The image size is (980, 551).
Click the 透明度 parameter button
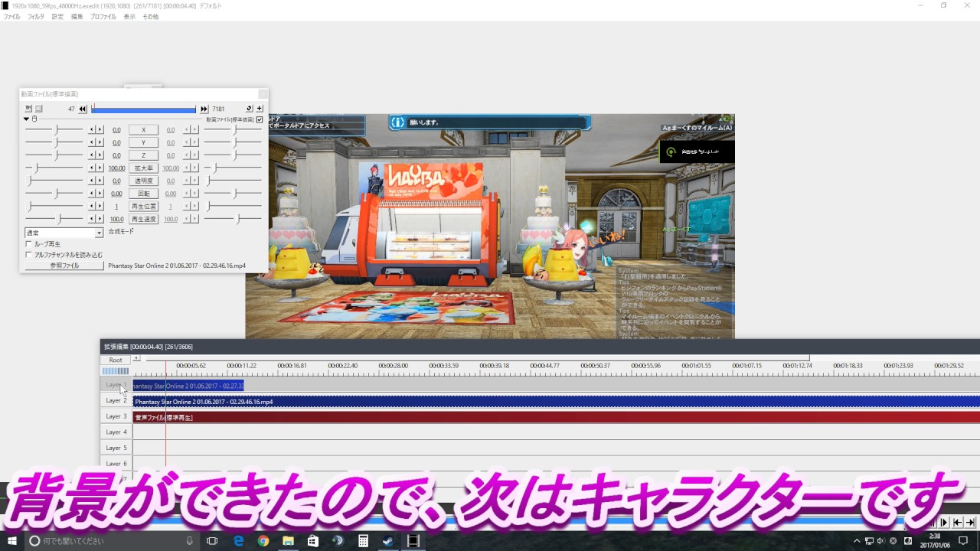(x=143, y=181)
